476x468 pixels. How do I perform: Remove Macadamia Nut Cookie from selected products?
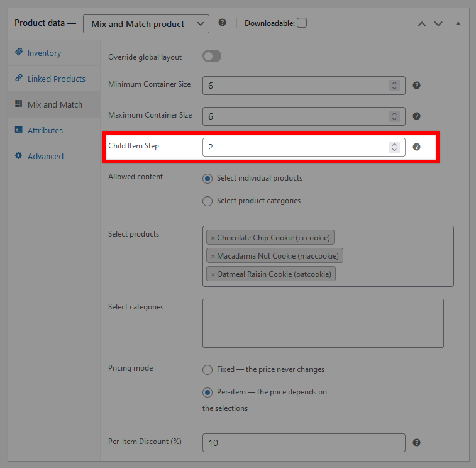213,256
